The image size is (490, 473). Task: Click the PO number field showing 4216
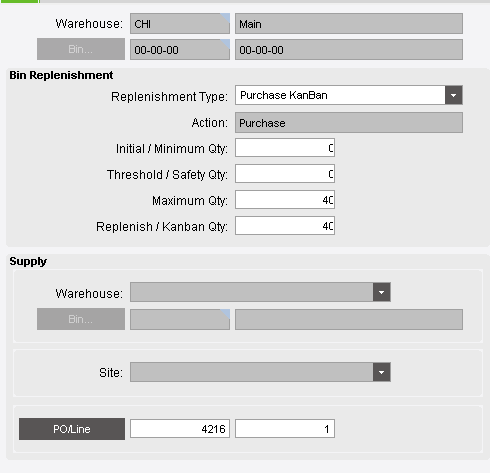coord(180,429)
